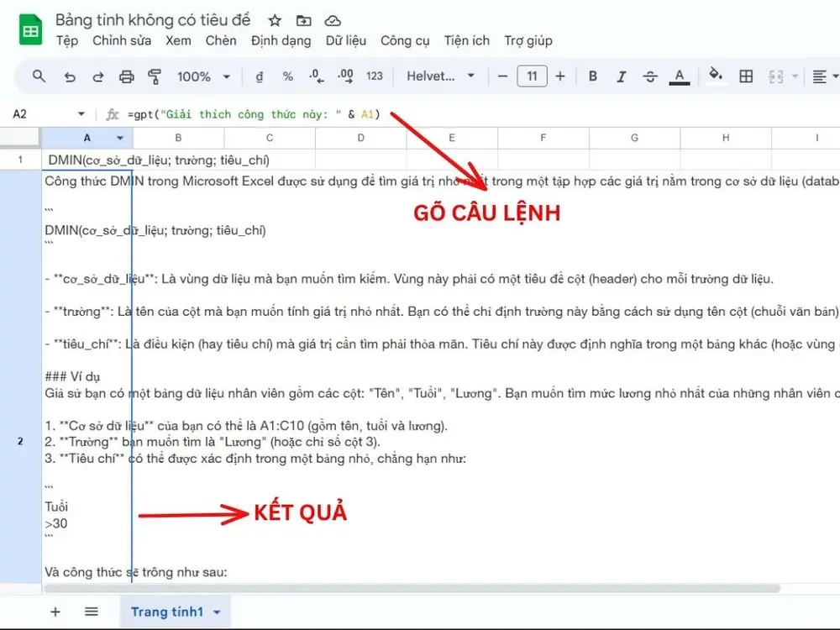Screen dimensions: 840x630
Task: Open column A dropdown arrow
Action: (x=120, y=139)
